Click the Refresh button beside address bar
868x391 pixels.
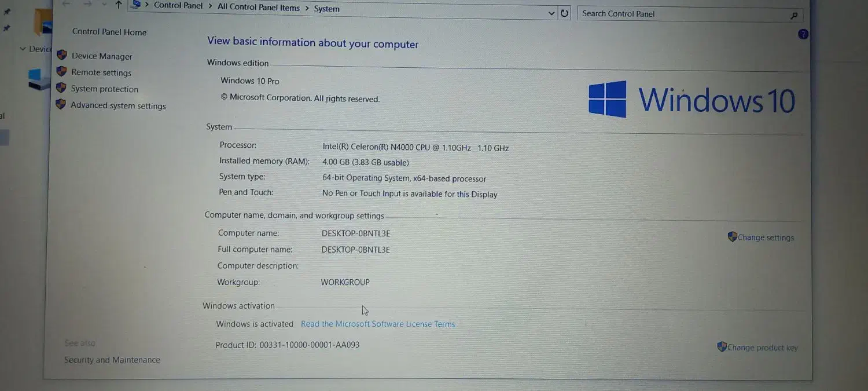(565, 13)
